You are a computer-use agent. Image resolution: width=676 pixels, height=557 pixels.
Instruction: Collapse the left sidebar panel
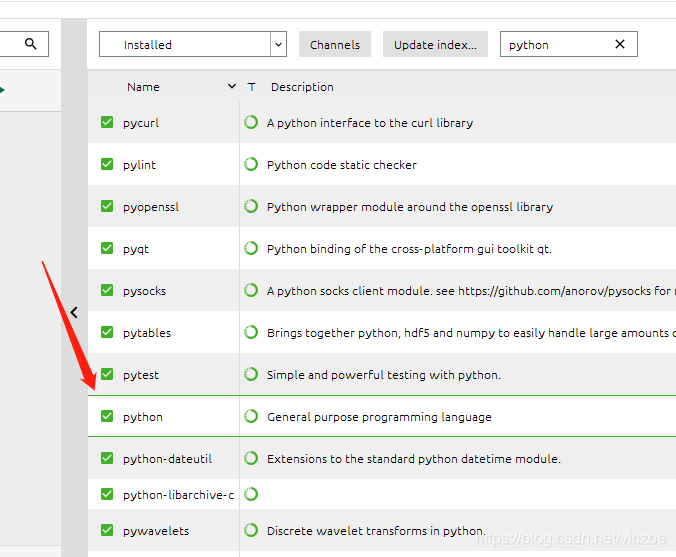tap(74, 313)
